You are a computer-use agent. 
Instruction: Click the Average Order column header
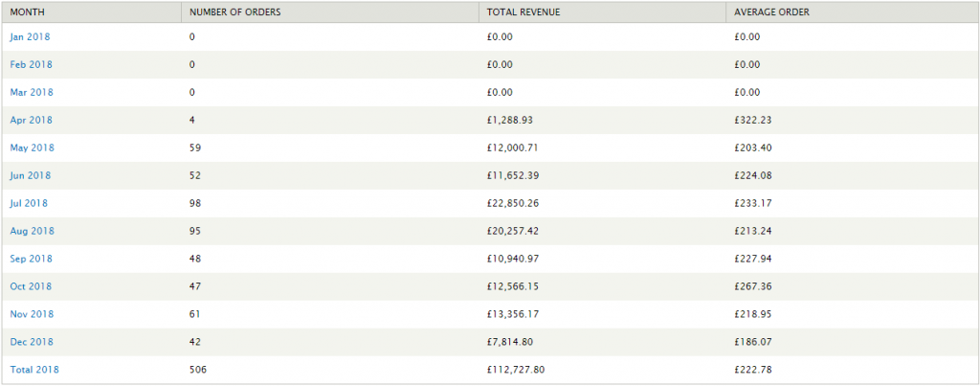pos(772,11)
